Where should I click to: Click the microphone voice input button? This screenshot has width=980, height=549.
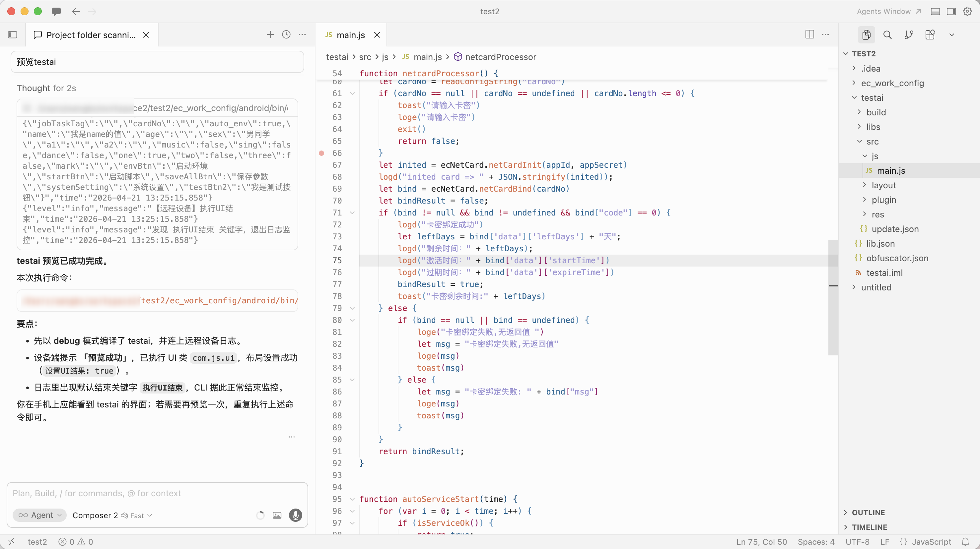[295, 515]
